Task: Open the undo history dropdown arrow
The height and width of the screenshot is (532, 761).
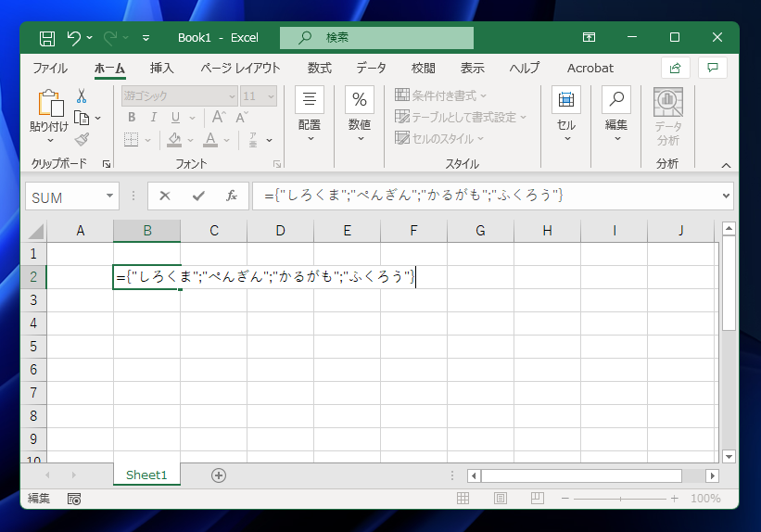Action: [x=89, y=38]
